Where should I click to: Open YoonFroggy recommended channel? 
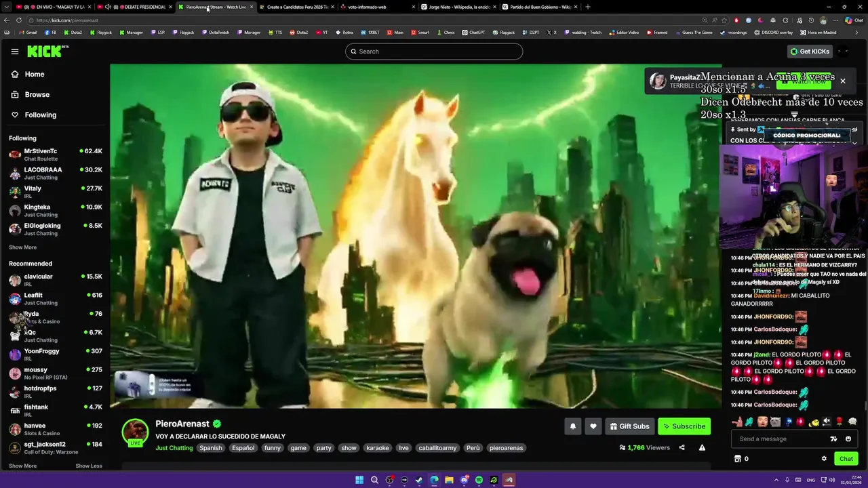coord(56,354)
